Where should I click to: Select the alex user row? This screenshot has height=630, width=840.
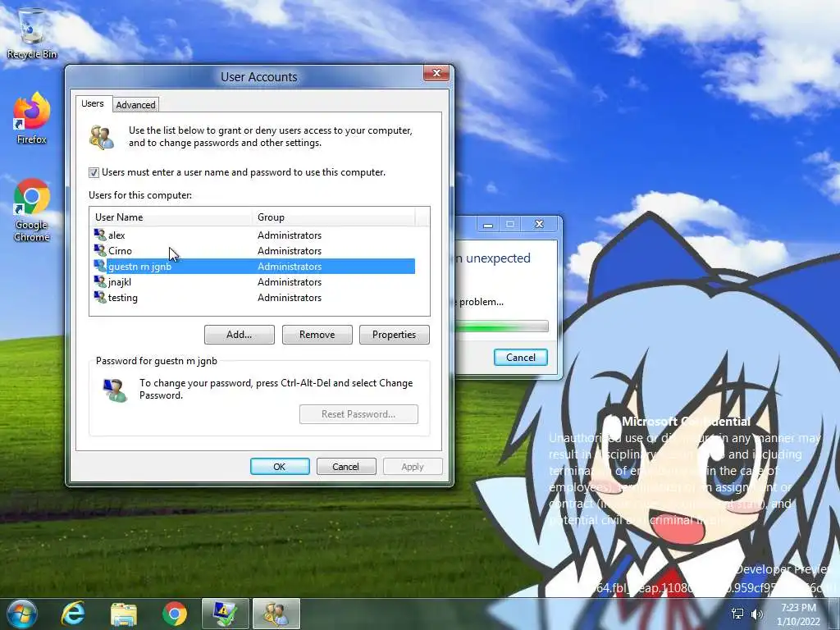pyautogui.click(x=253, y=235)
